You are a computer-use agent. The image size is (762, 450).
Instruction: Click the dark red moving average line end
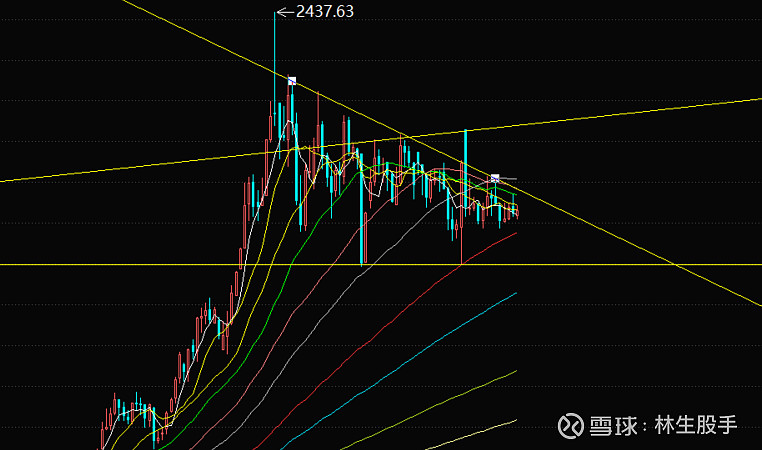pos(514,233)
